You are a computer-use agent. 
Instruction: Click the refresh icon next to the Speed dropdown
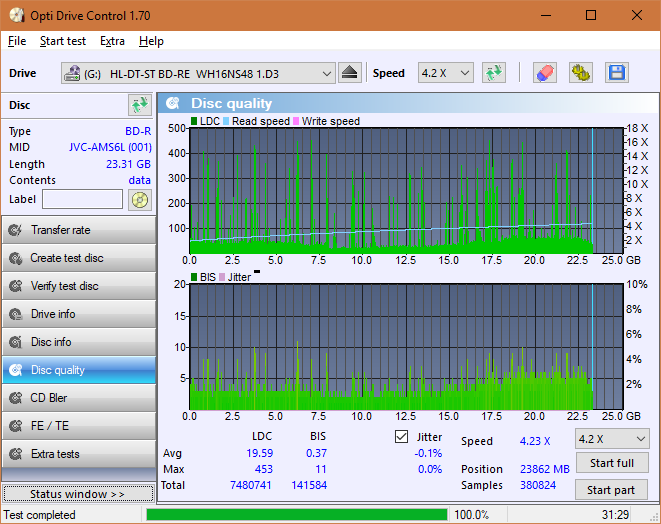click(494, 73)
